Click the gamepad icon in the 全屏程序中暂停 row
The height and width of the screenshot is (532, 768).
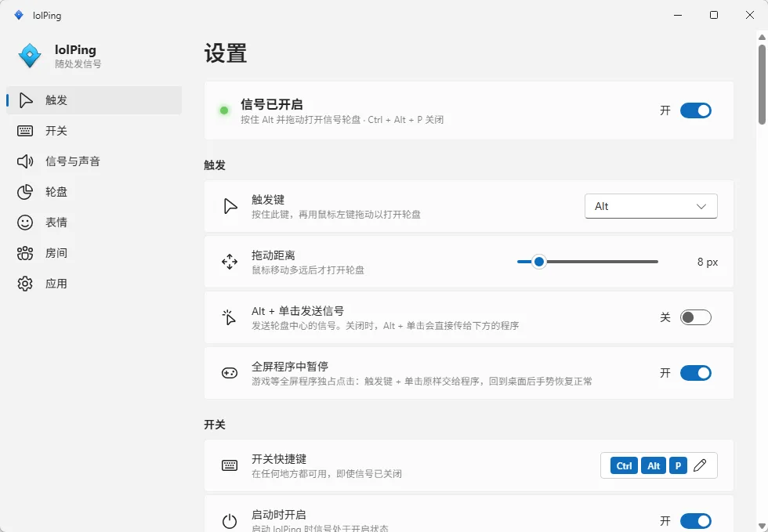tap(229, 373)
